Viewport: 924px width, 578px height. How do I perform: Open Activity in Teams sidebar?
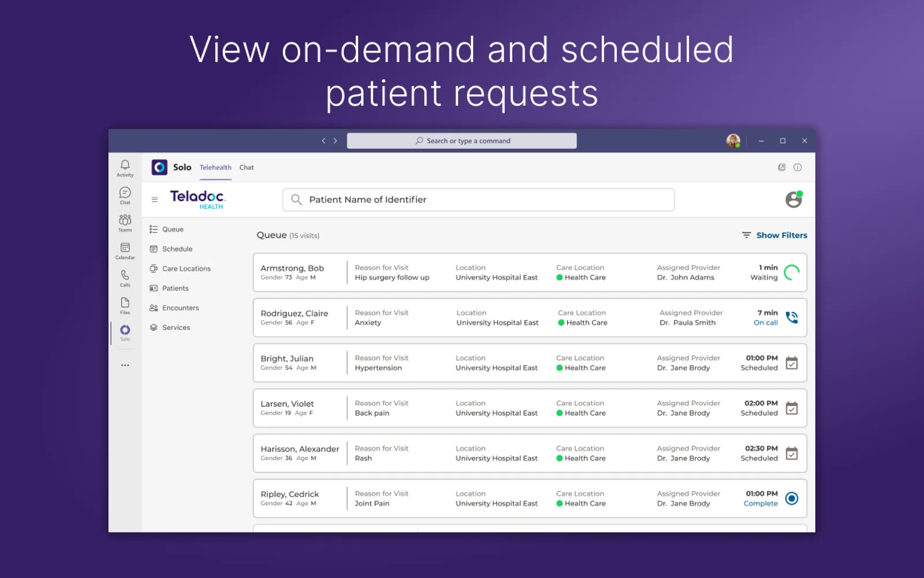tap(125, 168)
